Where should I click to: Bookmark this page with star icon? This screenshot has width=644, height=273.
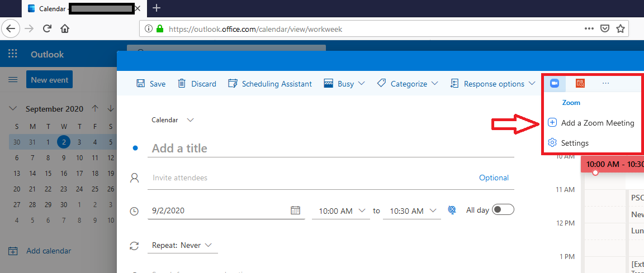(620, 28)
